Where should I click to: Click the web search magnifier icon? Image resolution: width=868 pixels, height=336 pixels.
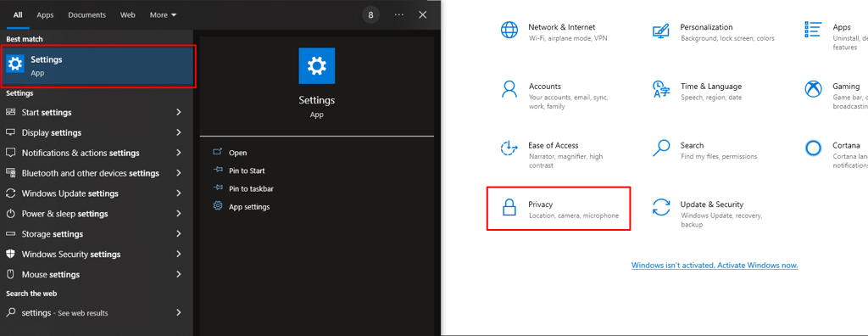point(10,313)
